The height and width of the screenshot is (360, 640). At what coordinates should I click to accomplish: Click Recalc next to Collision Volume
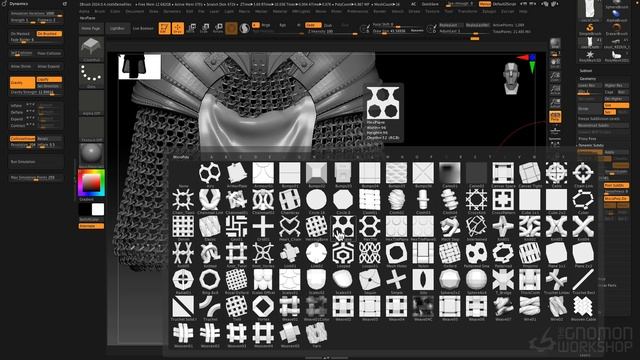(49, 138)
